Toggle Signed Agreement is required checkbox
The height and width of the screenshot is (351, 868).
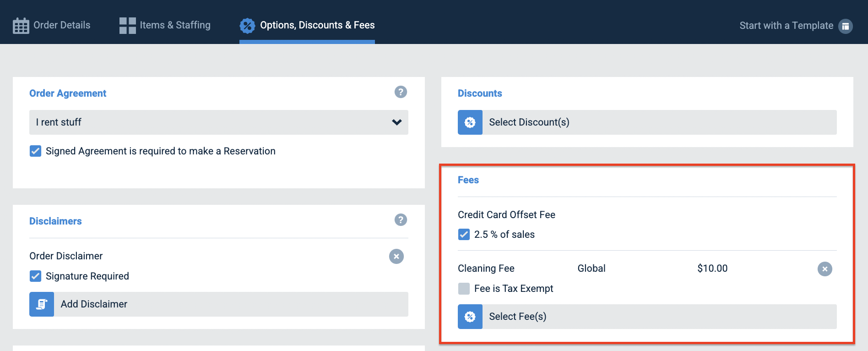(x=35, y=151)
